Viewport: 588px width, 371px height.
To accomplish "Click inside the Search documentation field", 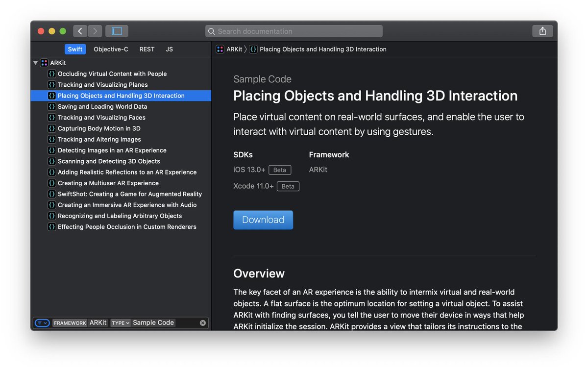I will pos(294,31).
